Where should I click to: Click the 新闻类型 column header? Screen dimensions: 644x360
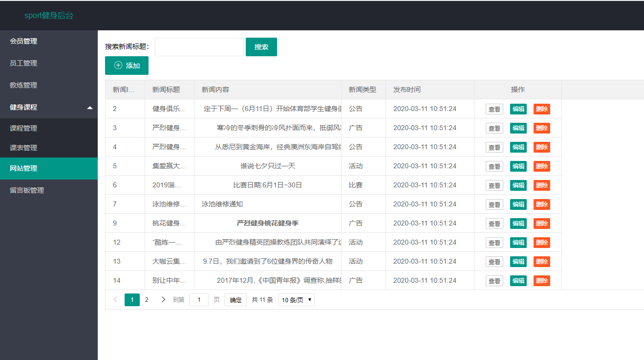[x=364, y=90]
